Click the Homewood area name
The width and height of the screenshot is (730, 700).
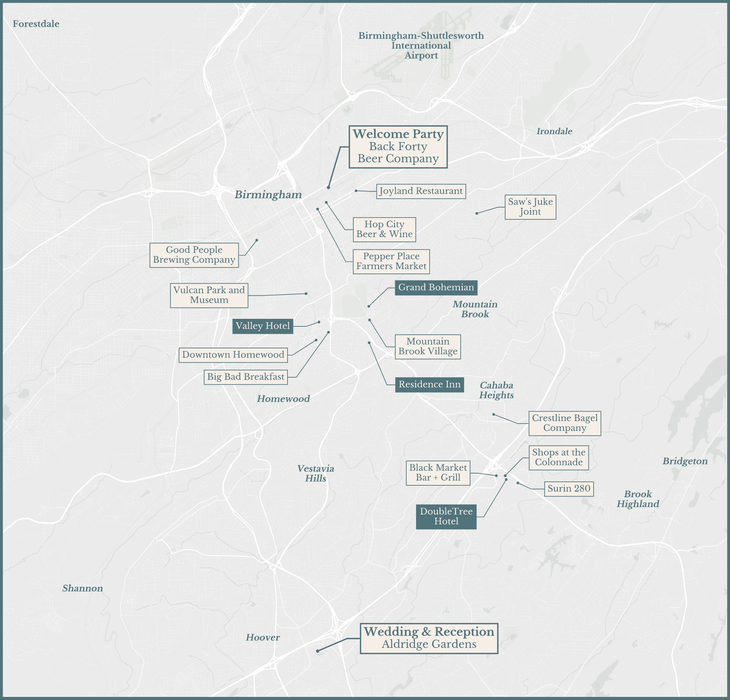[x=284, y=399]
